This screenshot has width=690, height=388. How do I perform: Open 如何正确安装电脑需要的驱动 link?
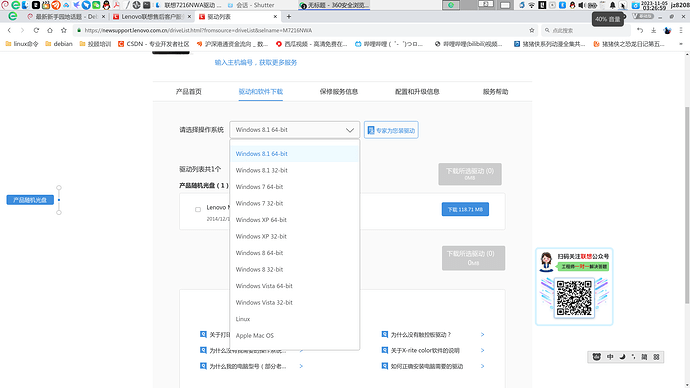click(x=427, y=366)
